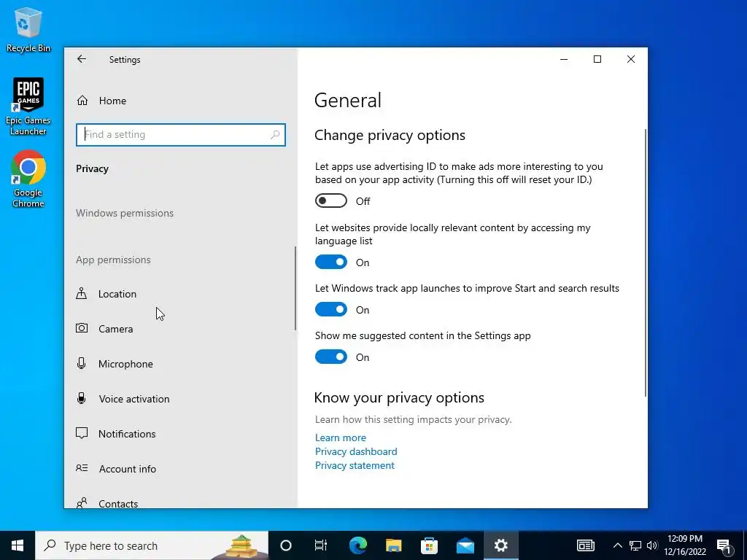This screenshot has height=560, width=747.
Task: Open Task View on the taskbar
Action: click(321, 545)
